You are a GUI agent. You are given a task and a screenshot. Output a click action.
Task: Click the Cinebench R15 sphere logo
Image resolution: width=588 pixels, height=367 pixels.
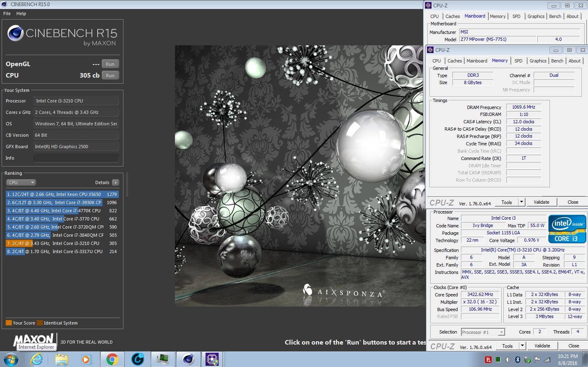coord(16,33)
